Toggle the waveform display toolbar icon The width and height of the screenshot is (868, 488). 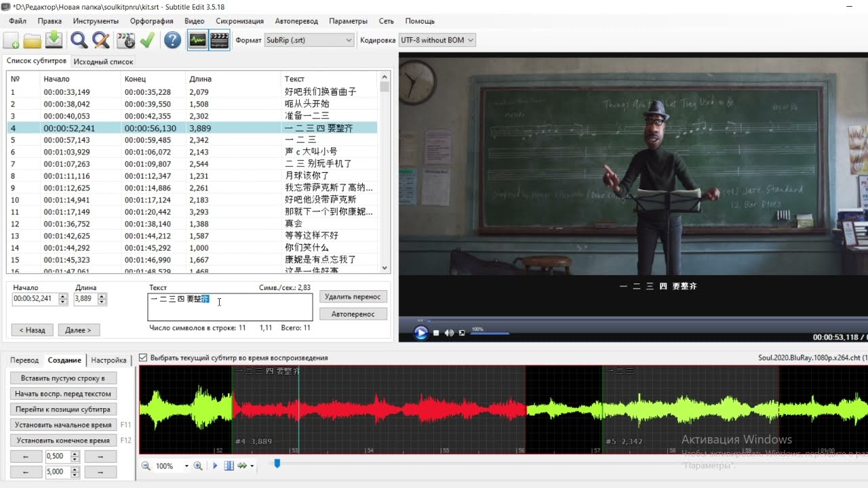click(x=197, y=40)
